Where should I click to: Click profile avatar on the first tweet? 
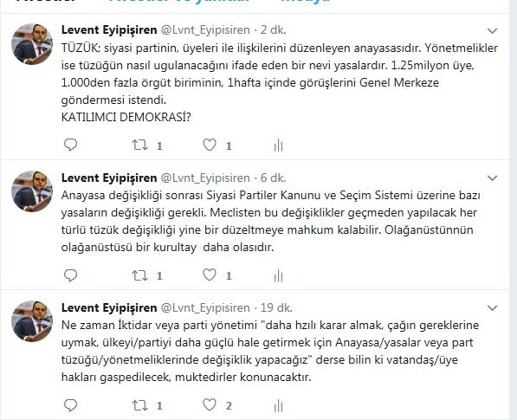point(32,44)
